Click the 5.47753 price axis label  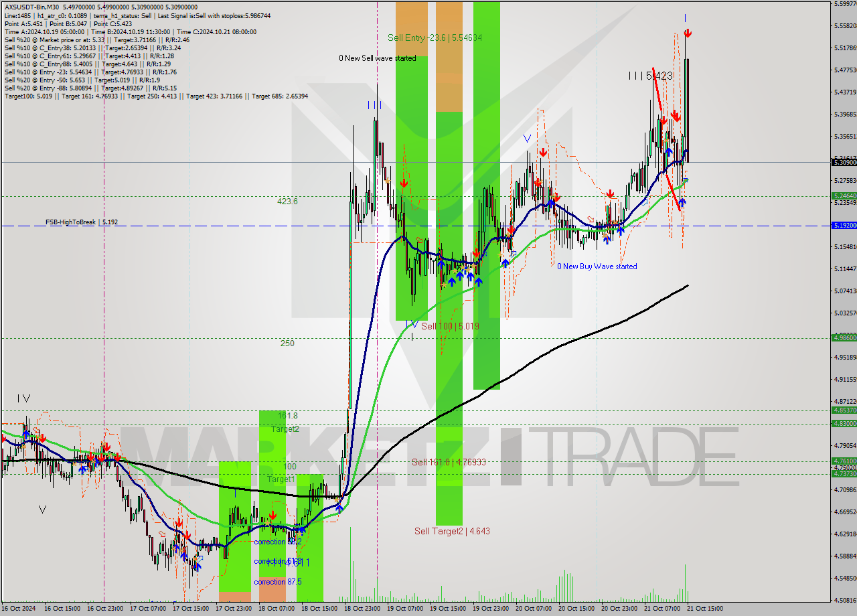point(845,70)
